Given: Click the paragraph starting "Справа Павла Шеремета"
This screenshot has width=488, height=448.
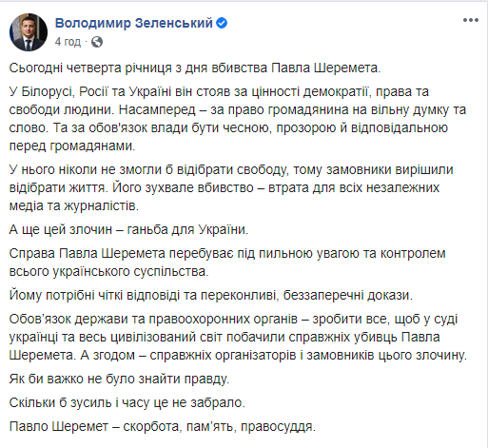Looking at the screenshot, I should click(x=227, y=263).
